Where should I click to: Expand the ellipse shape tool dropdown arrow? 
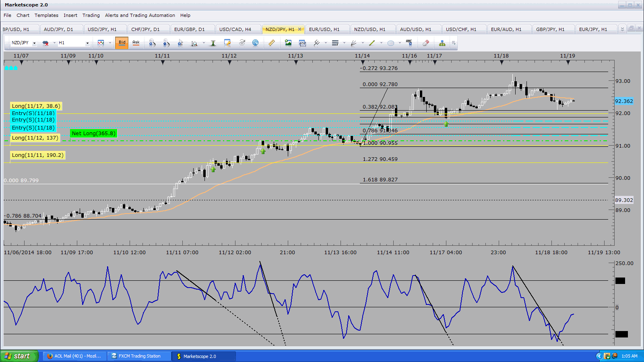[400, 43]
